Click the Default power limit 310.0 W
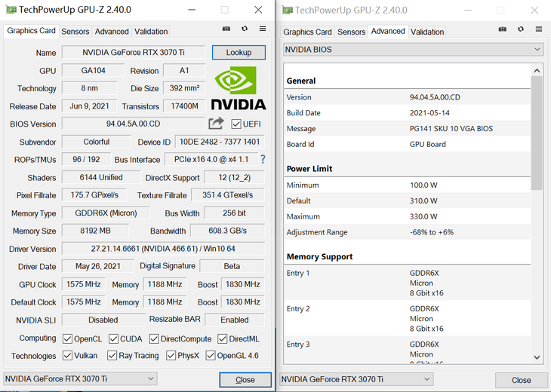Viewport: 551px width, 392px height. click(423, 201)
